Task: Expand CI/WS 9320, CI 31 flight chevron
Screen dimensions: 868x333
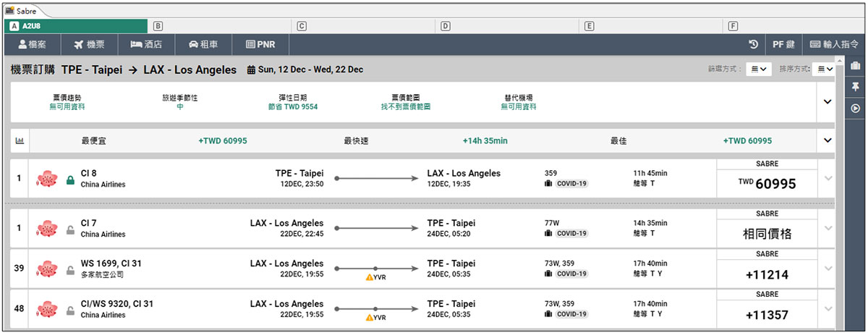Action: pos(828,309)
